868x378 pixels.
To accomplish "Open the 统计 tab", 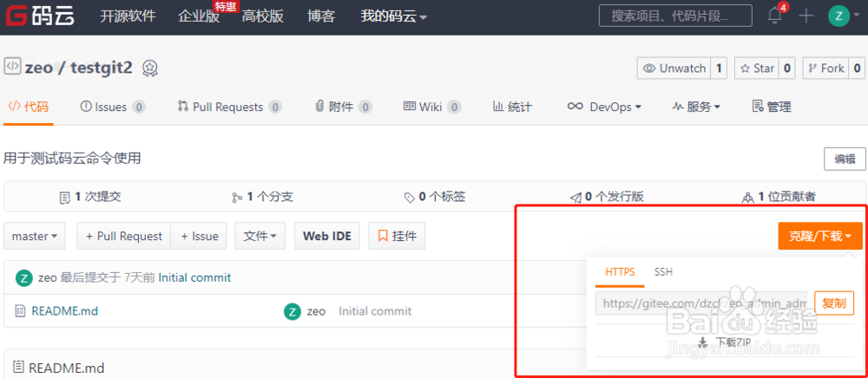I will [512, 107].
